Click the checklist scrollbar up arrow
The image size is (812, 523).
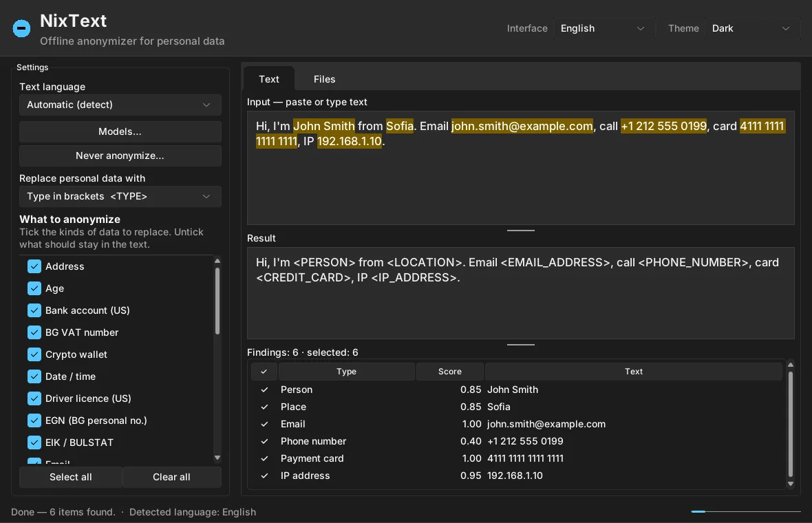(217, 260)
